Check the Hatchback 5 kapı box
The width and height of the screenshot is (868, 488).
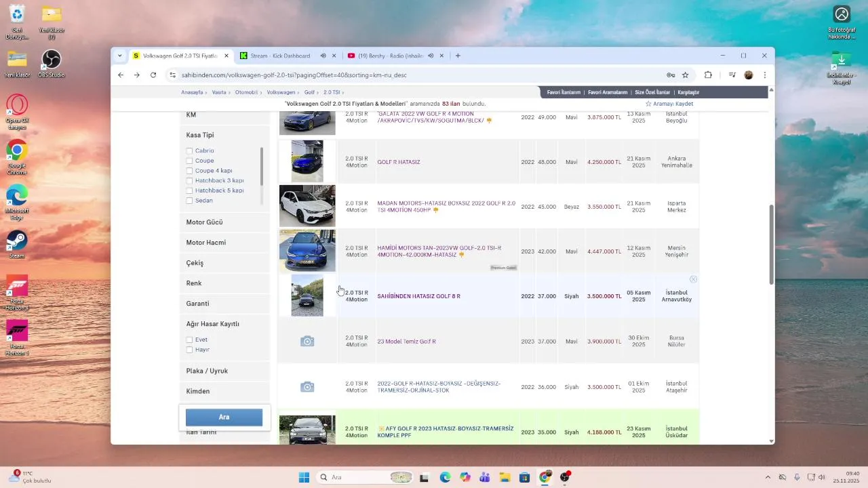190,190
